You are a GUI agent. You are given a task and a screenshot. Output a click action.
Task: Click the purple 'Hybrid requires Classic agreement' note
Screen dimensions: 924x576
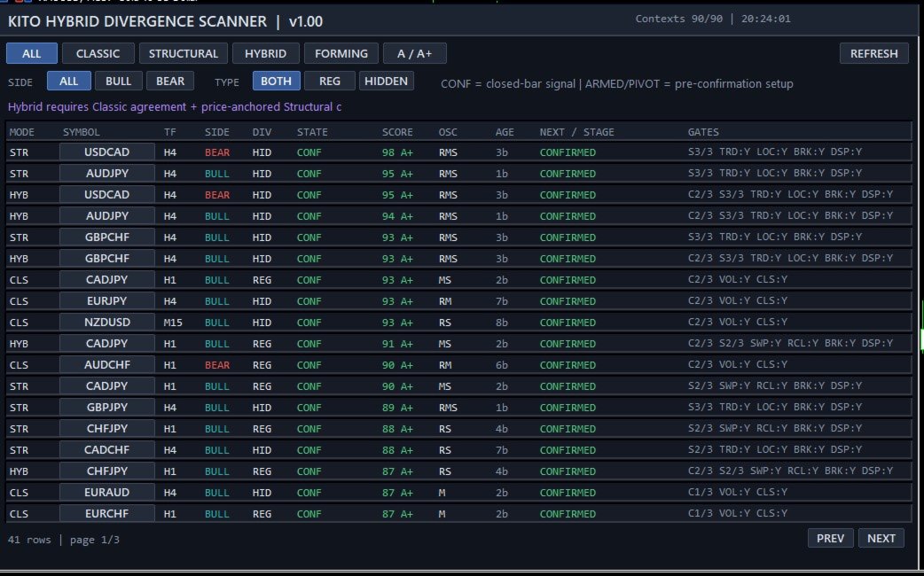175,106
